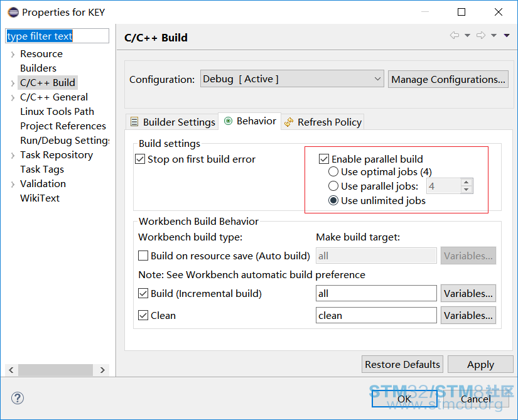Decrease parallel jobs with down spinner arrow
Screen dimensions: 518x420
pyautogui.click(x=466, y=190)
